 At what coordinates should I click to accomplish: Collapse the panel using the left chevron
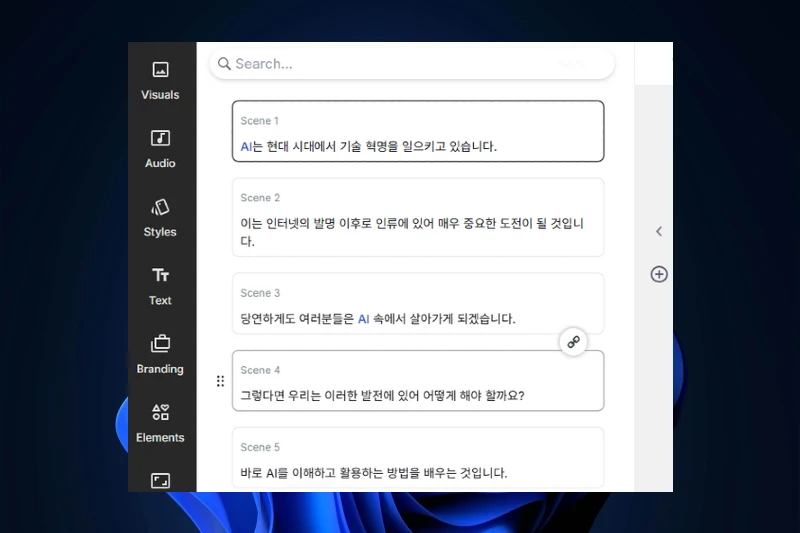point(659,232)
